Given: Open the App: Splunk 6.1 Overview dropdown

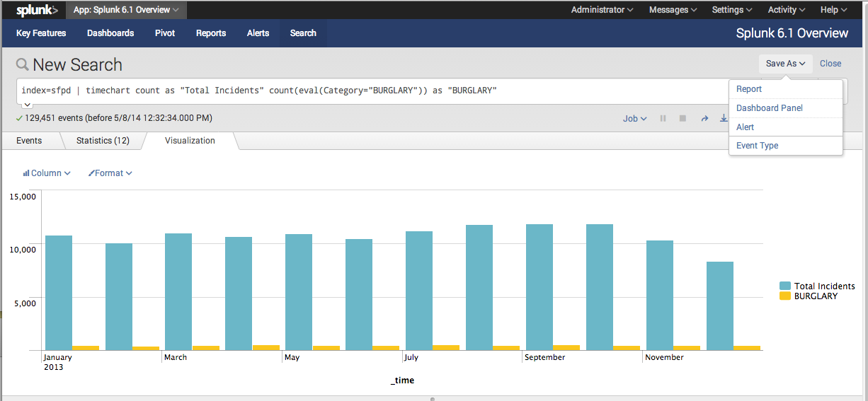Looking at the screenshot, I should pos(127,10).
